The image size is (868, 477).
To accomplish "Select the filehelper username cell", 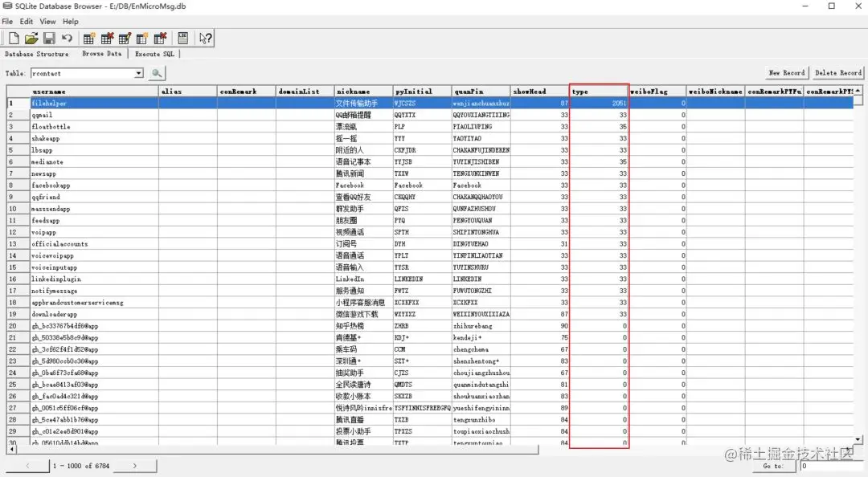I will pos(94,103).
